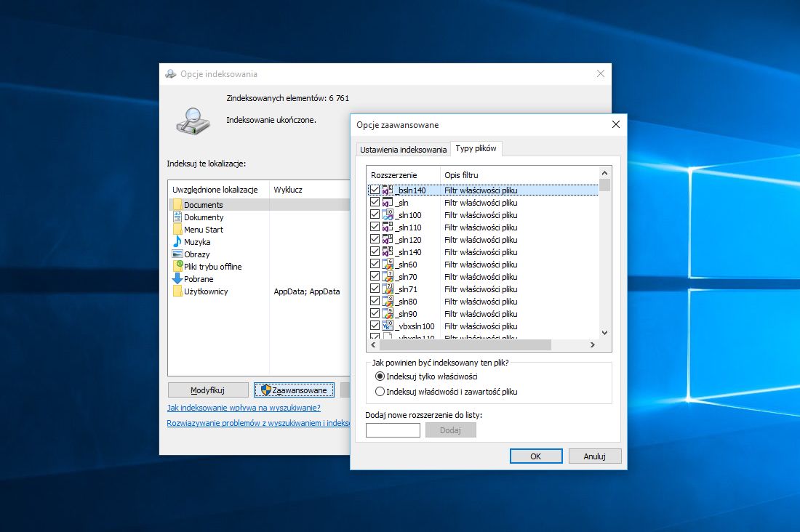Click the Documents folder icon
This screenshot has width=800, height=532.
[x=177, y=204]
